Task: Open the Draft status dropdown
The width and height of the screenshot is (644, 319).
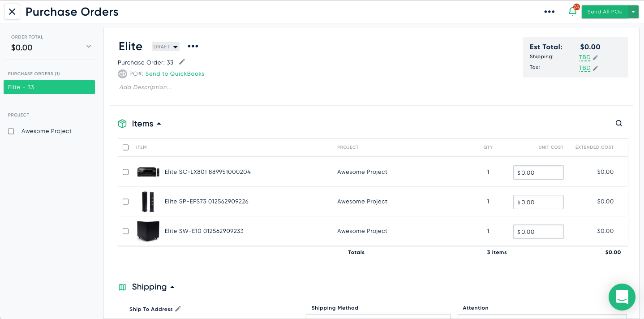Action: click(x=166, y=47)
